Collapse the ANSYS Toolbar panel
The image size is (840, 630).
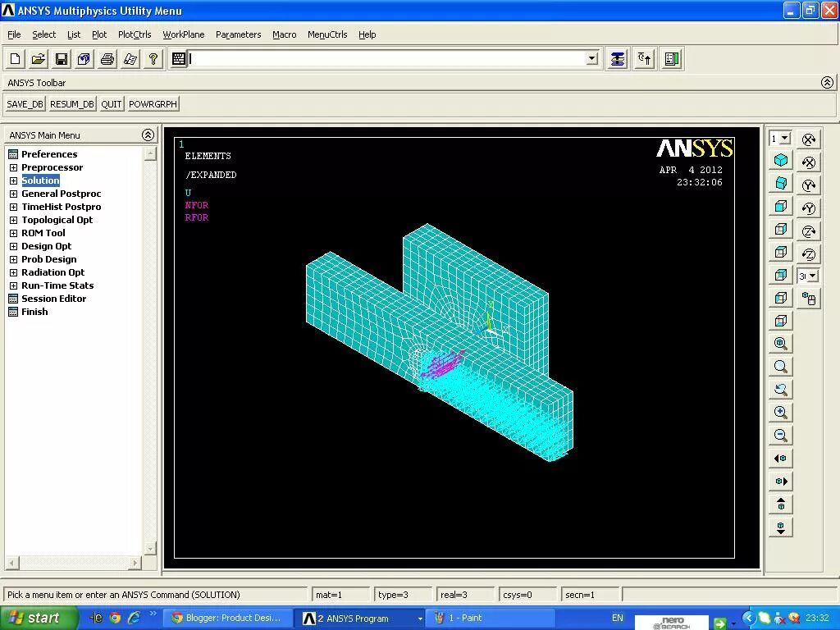click(x=827, y=82)
